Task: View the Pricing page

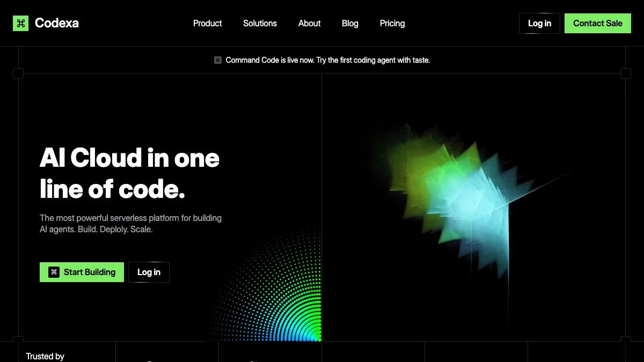Action: coord(392,23)
